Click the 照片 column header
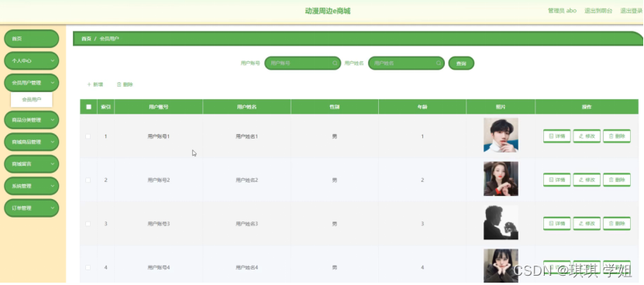 click(501, 107)
